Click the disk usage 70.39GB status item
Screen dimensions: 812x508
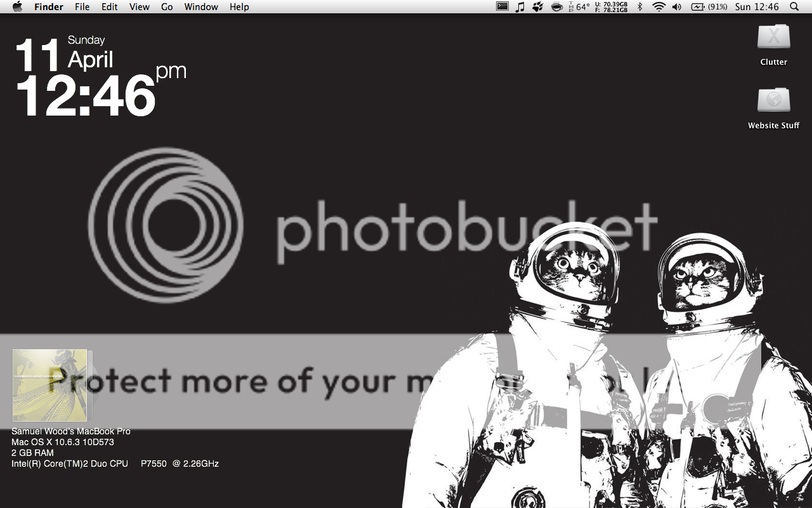[x=611, y=7]
